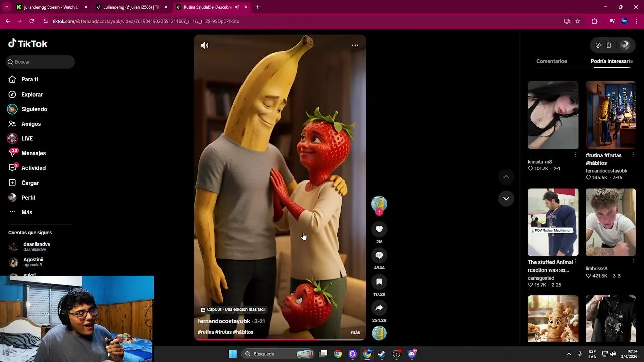Click the #rutina hashtag in caption
Screen dimensions: 644x362
point(206,332)
